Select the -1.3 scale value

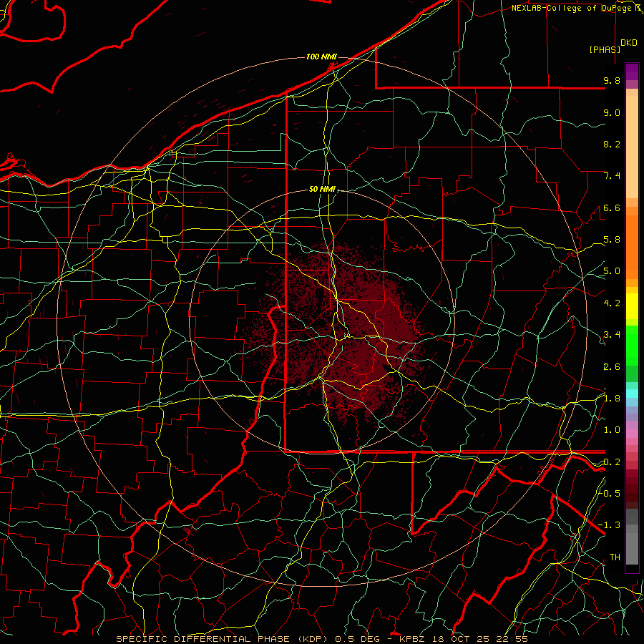click(x=610, y=525)
